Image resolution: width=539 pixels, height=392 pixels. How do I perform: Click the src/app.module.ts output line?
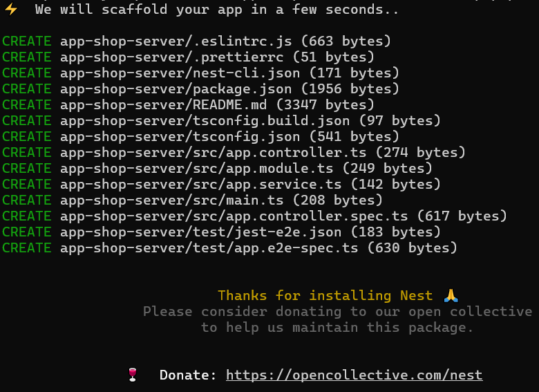point(217,169)
